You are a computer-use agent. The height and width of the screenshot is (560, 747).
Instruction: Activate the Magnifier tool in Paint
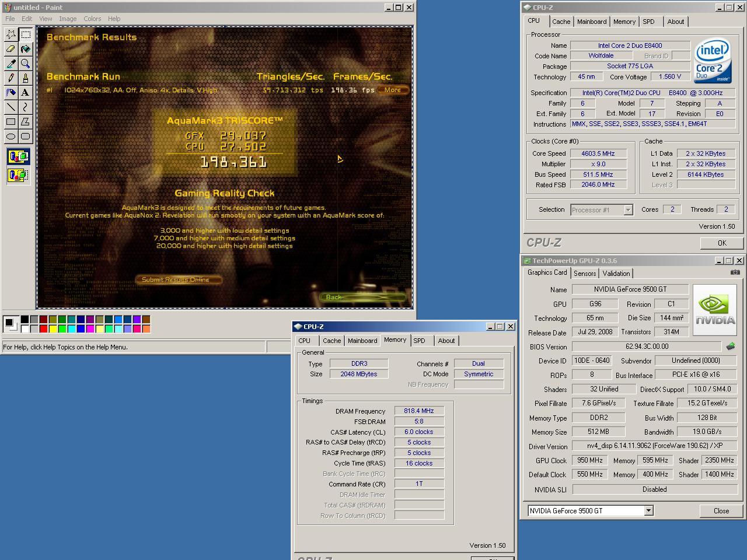click(26, 64)
